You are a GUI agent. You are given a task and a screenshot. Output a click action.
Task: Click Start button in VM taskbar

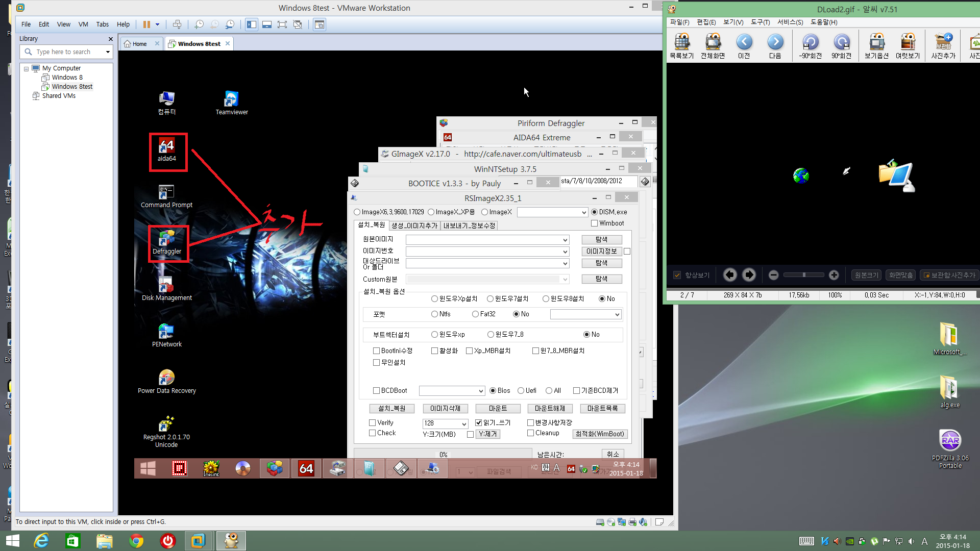[148, 468]
